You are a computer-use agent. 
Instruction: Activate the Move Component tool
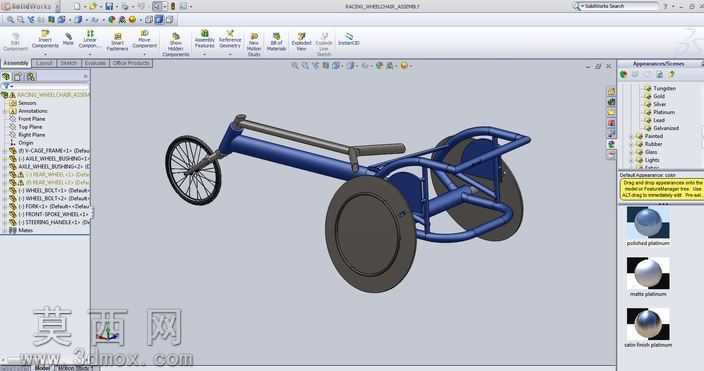[x=145, y=40]
